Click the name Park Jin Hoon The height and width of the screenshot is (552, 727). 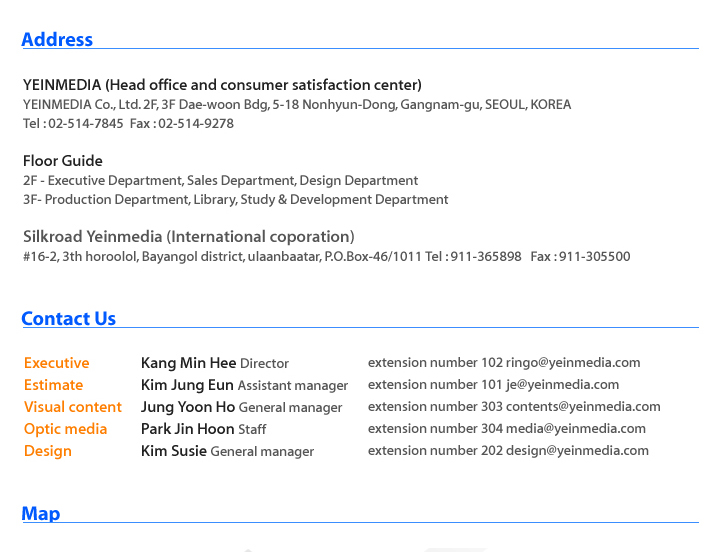click(x=187, y=429)
